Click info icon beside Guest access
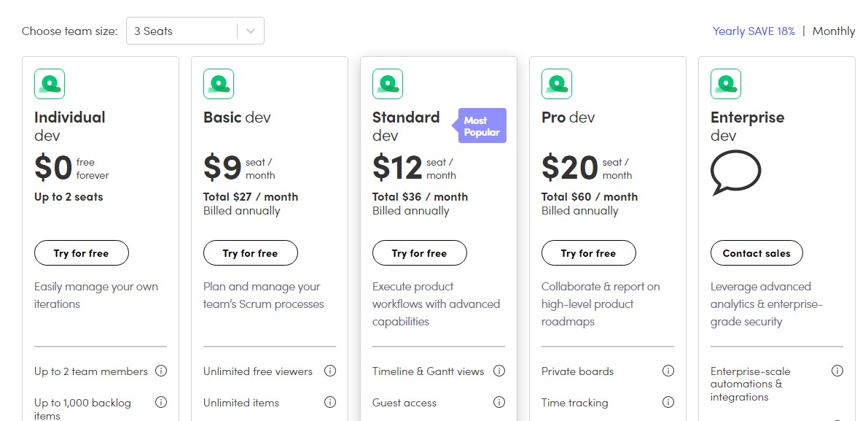868x421 pixels. pyautogui.click(x=499, y=402)
